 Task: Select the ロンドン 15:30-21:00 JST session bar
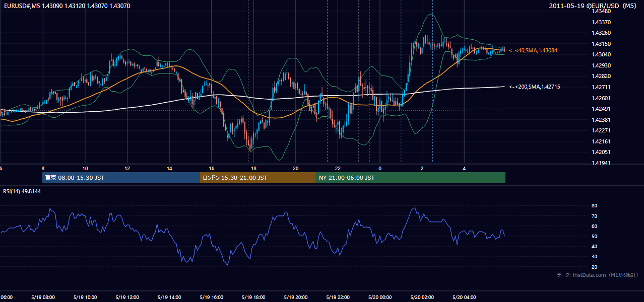click(258, 178)
